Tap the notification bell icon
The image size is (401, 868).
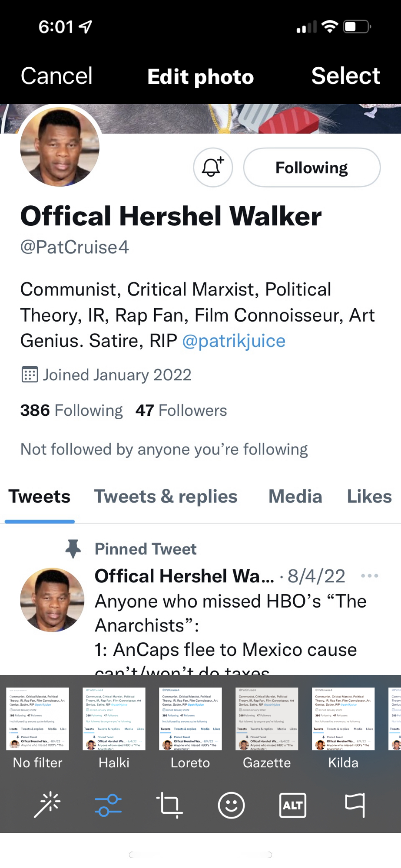(213, 168)
